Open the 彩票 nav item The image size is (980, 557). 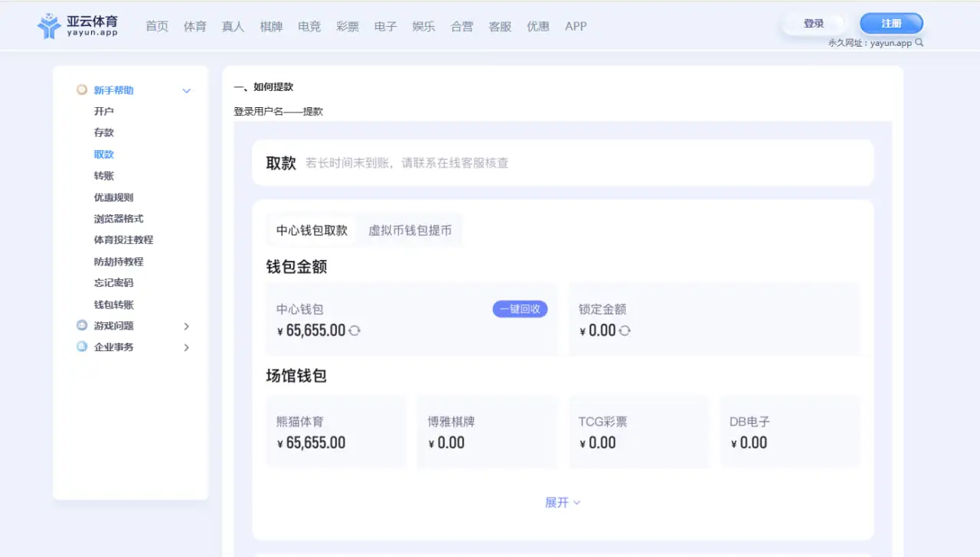click(x=348, y=26)
